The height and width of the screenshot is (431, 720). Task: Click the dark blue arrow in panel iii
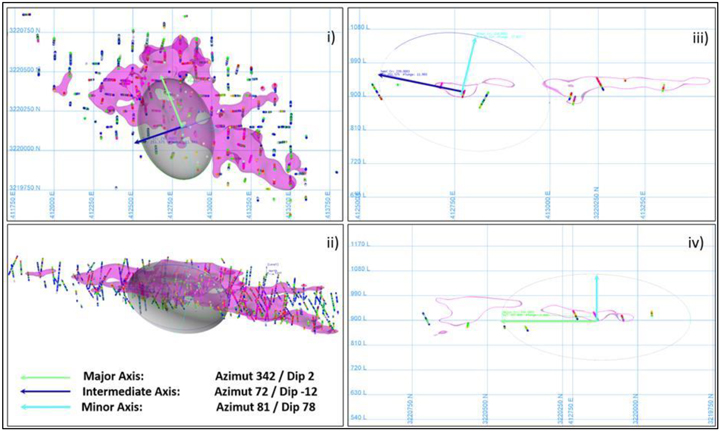tap(420, 82)
